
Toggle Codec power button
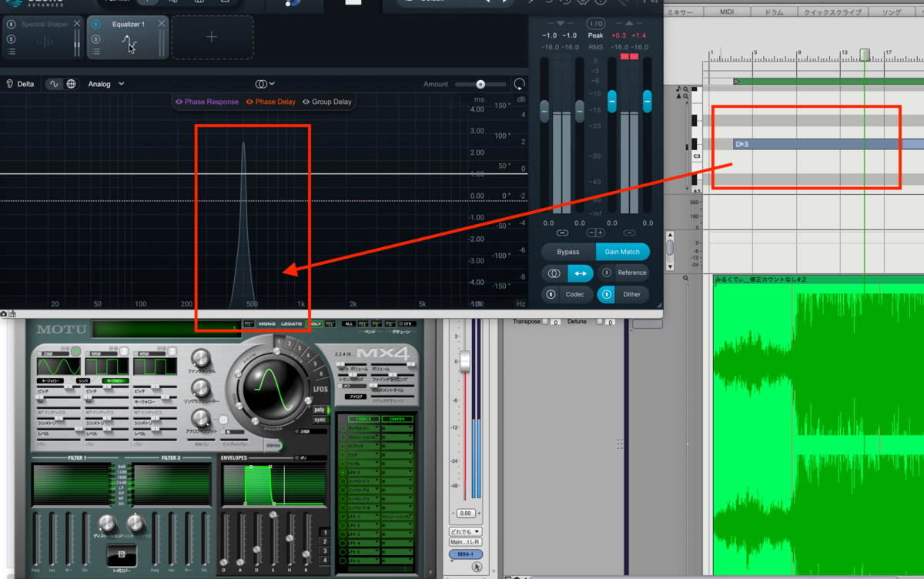[551, 294]
